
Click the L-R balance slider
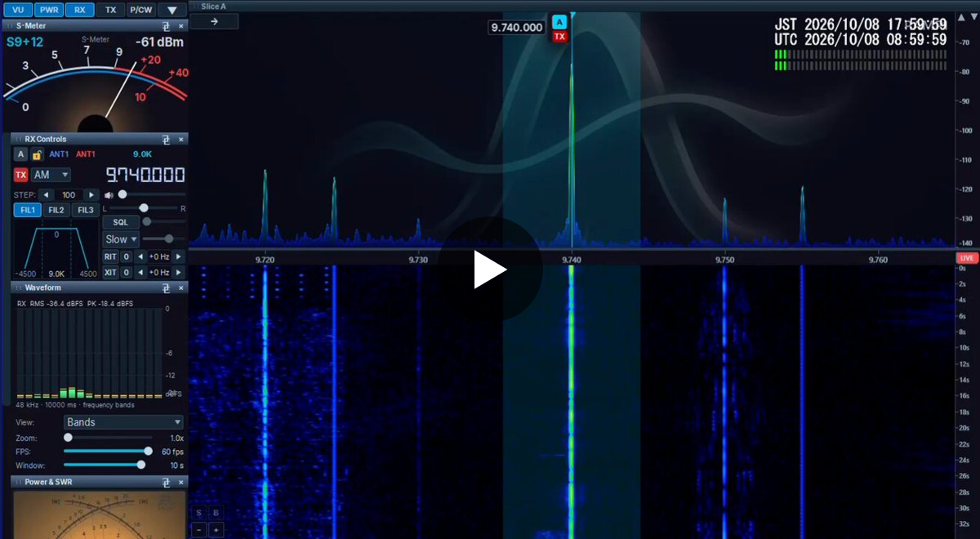coord(144,209)
